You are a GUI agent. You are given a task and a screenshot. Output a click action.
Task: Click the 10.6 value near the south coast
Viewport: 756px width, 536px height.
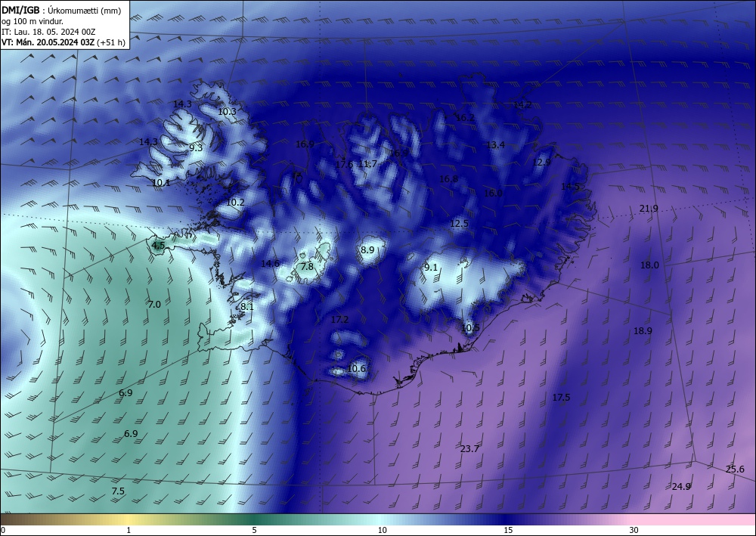tap(356, 369)
